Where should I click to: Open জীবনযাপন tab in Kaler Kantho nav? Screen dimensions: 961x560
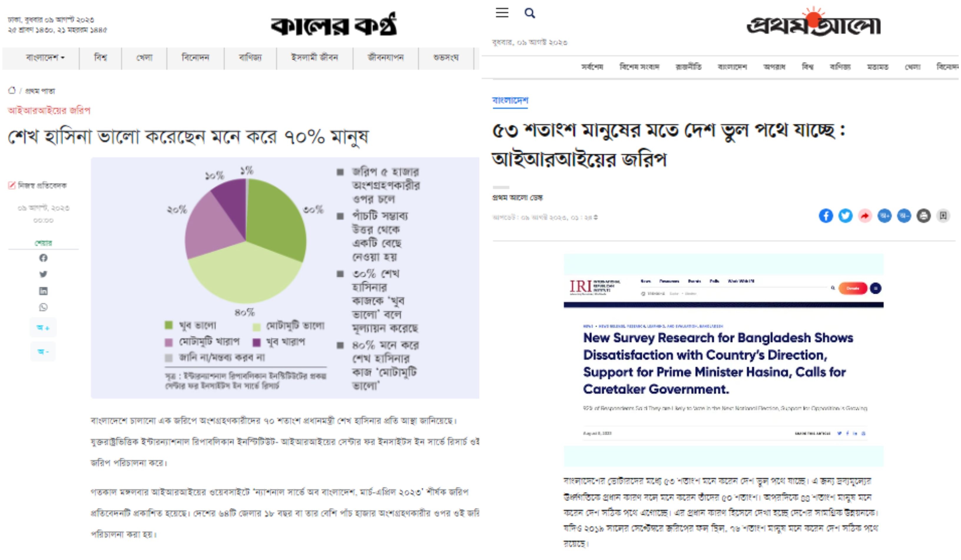coord(385,58)
